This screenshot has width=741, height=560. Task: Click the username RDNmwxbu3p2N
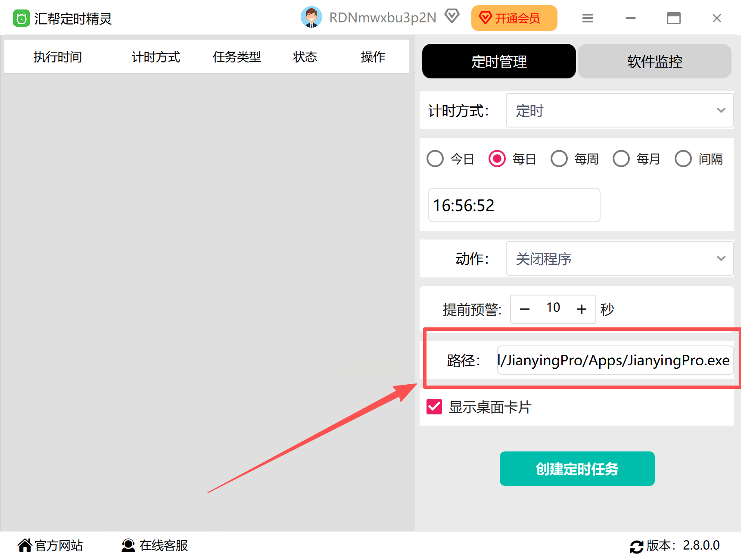pyautogui.click(x=383, y=18)
